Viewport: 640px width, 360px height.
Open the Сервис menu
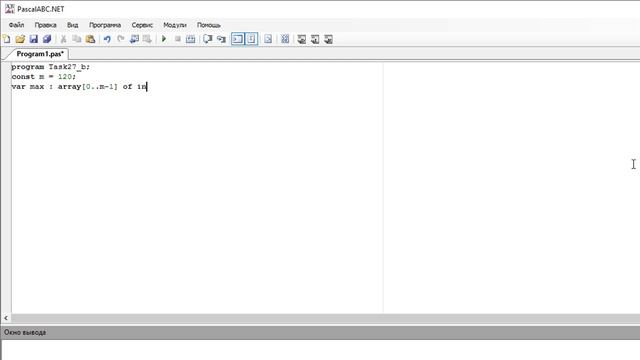(x=142, y=25)
